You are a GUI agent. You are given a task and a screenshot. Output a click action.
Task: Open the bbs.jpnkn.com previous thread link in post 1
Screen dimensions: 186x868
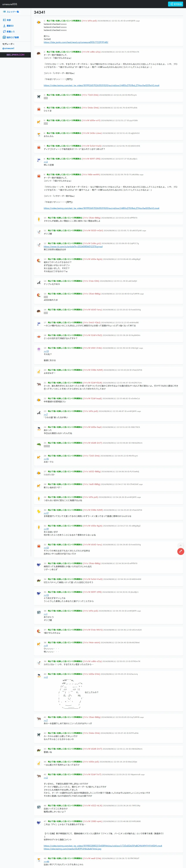pyautogui.click(x=76, y=42)
